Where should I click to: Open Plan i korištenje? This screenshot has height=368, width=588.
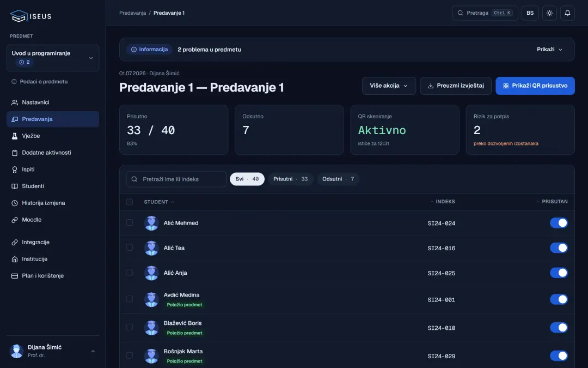point(53,276)
